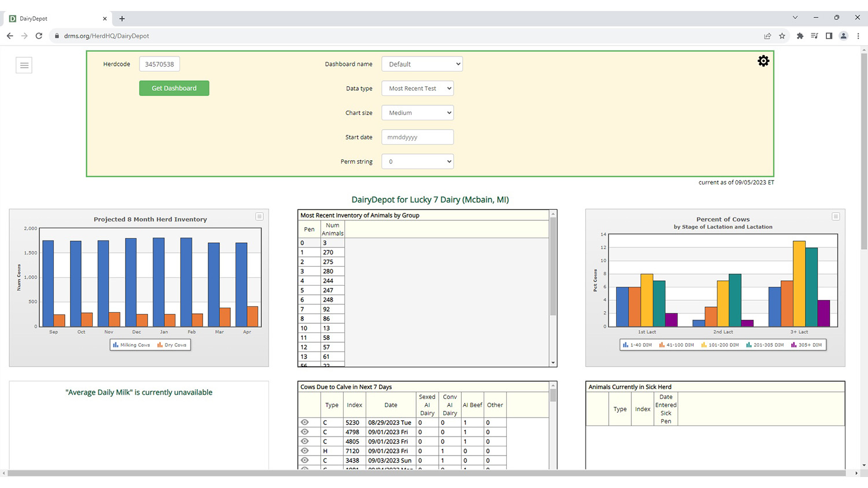Expand the Chart size dropdown

(417, 113)
